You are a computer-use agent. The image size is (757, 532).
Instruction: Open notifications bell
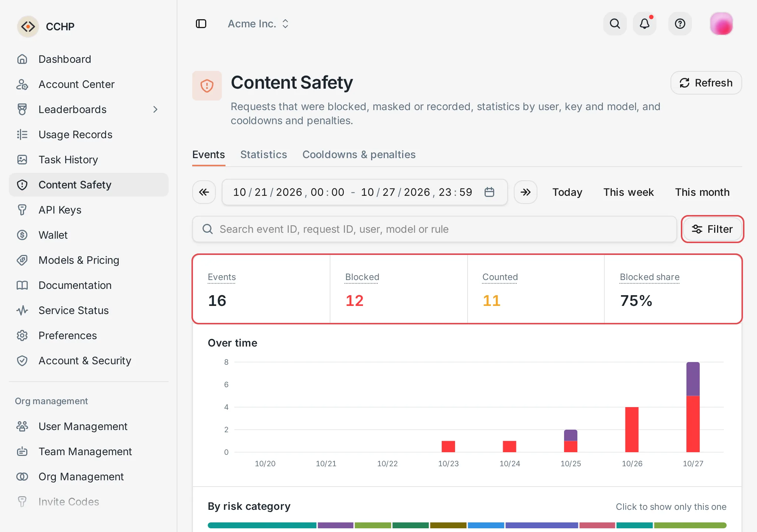(645, 24)
